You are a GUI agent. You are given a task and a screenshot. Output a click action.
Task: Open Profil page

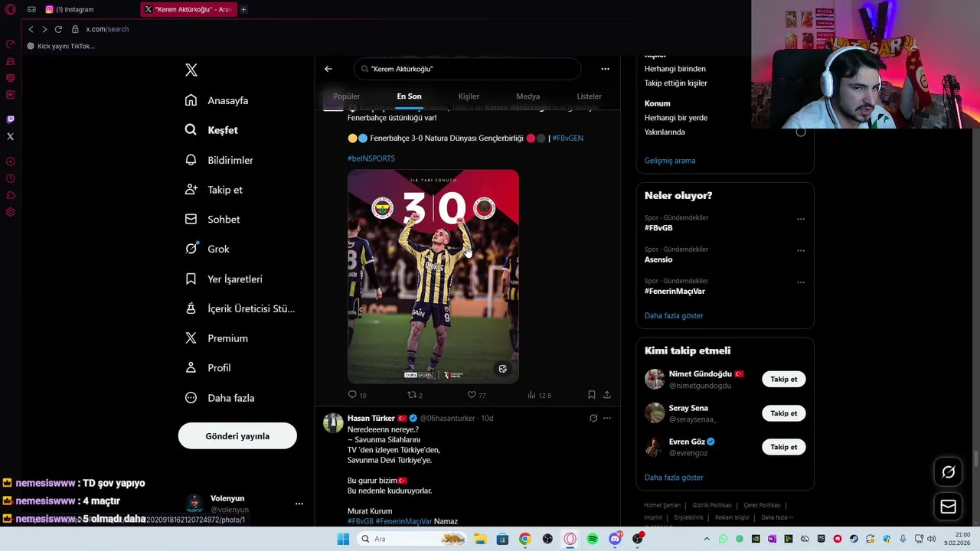[208, 368]
